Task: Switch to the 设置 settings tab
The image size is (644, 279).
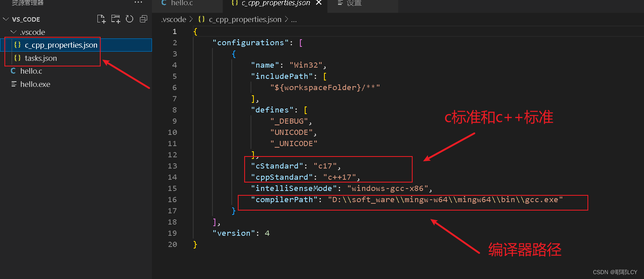Action: click(x=354, y=3)
